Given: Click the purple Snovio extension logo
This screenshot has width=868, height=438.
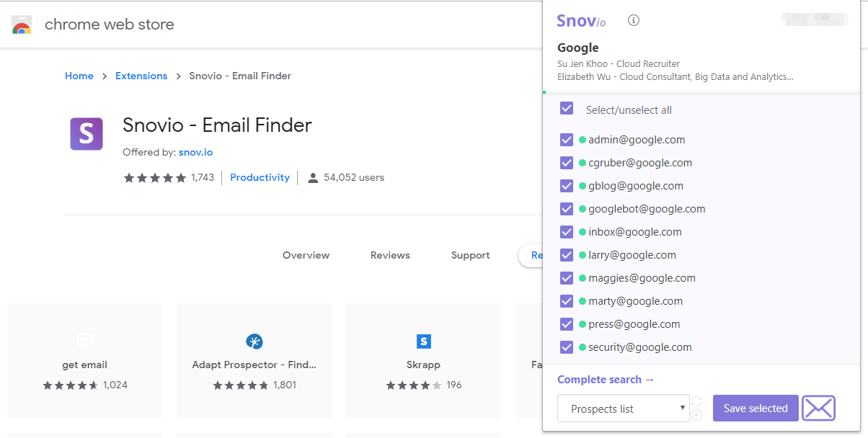Looking at the screenshot, I should (87, 134).
